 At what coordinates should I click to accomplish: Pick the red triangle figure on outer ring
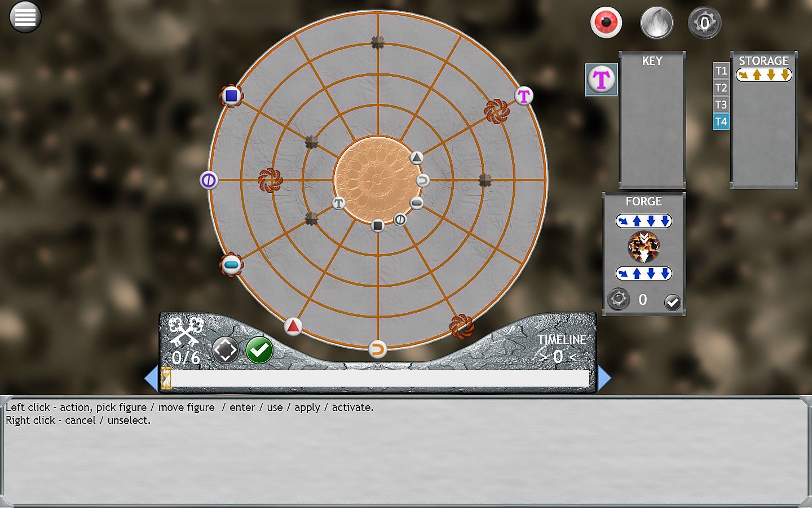pyautogui.click(x=293, y=326)
